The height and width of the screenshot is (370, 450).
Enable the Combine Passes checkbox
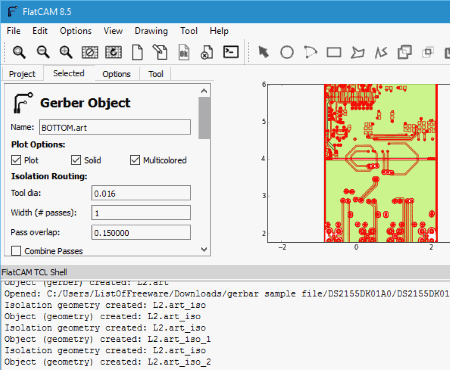pyautogui.click(x=16, y=251)
